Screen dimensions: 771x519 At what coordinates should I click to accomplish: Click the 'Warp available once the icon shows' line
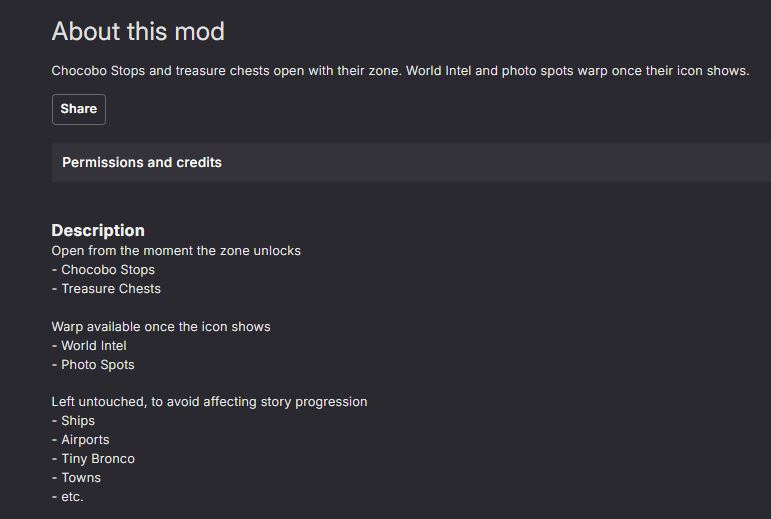pyautogui.click(x=161, y=327)
